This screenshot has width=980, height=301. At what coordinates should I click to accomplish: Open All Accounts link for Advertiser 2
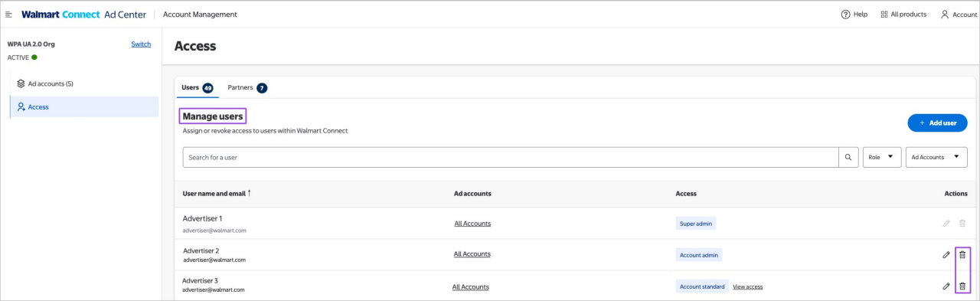(472, 254)
